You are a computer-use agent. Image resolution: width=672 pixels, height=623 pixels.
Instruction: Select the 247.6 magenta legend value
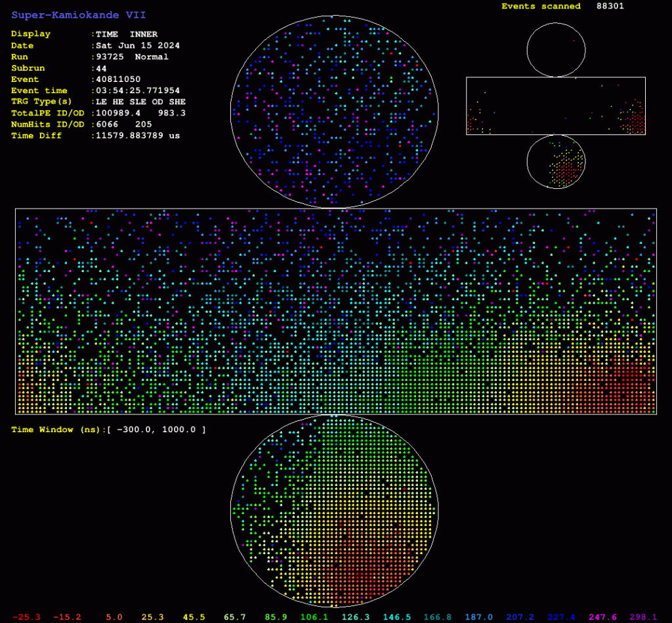coord(602,617)
